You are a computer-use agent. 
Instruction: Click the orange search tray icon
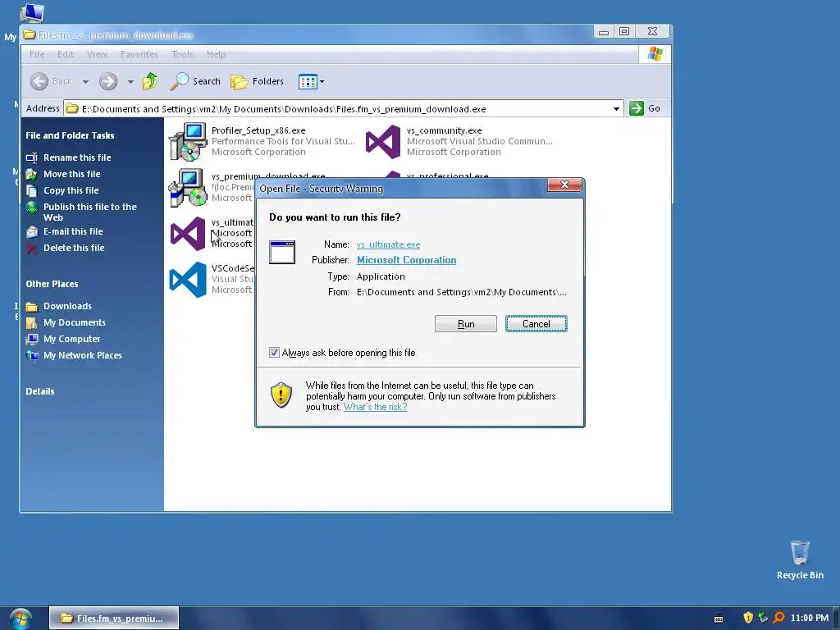tap(779, 618)
